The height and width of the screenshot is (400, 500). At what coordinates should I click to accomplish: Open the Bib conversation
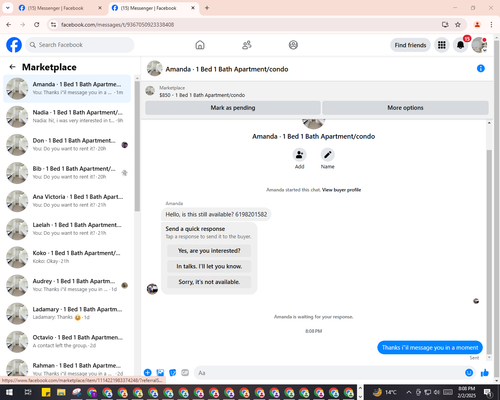(67, 173)
